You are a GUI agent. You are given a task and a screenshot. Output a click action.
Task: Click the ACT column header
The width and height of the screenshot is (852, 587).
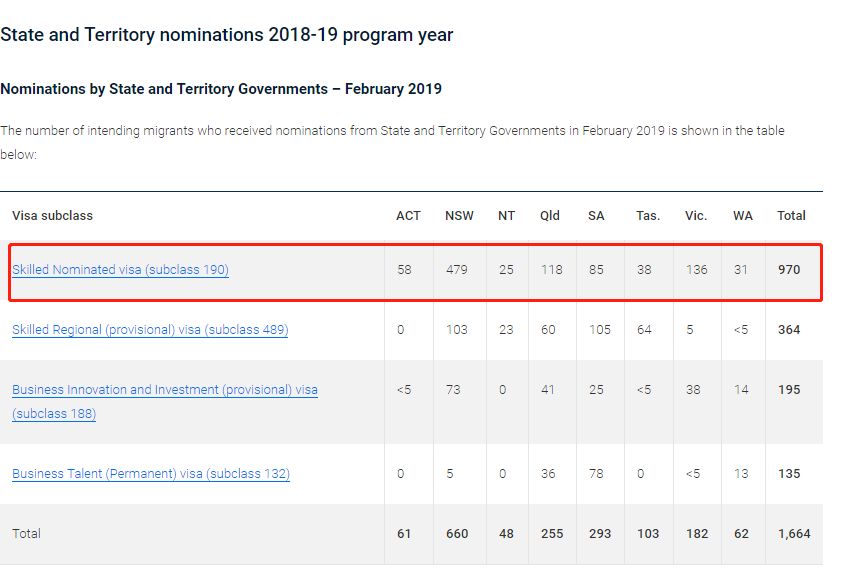(x=408, y=216)
